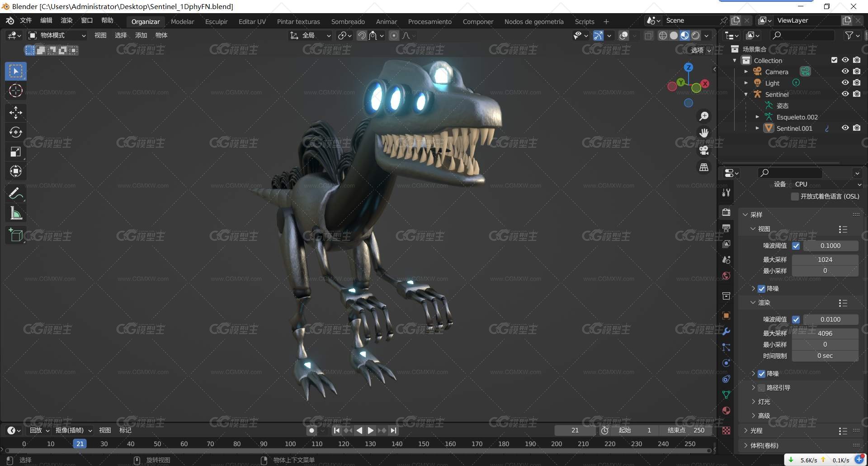Image resolution: width=868 pixels, height=466 pixels.
Task: Choose the Move tool
Action: click(x=16, y=113)
